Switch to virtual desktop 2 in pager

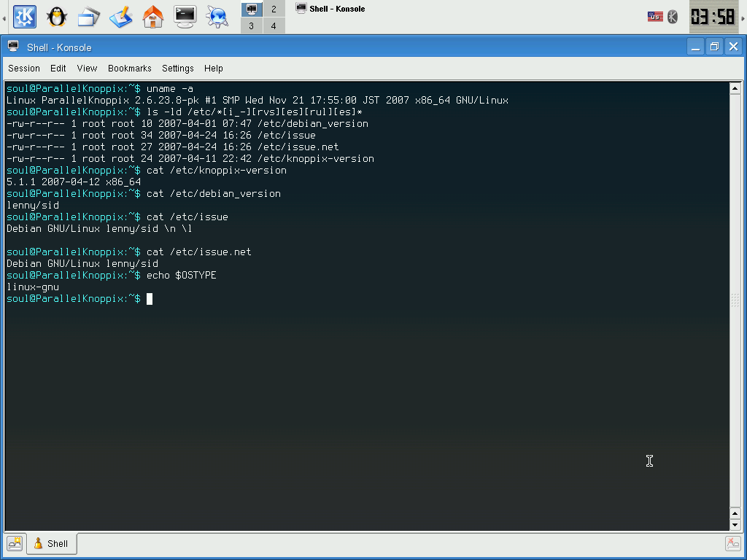tap(274, 9)
